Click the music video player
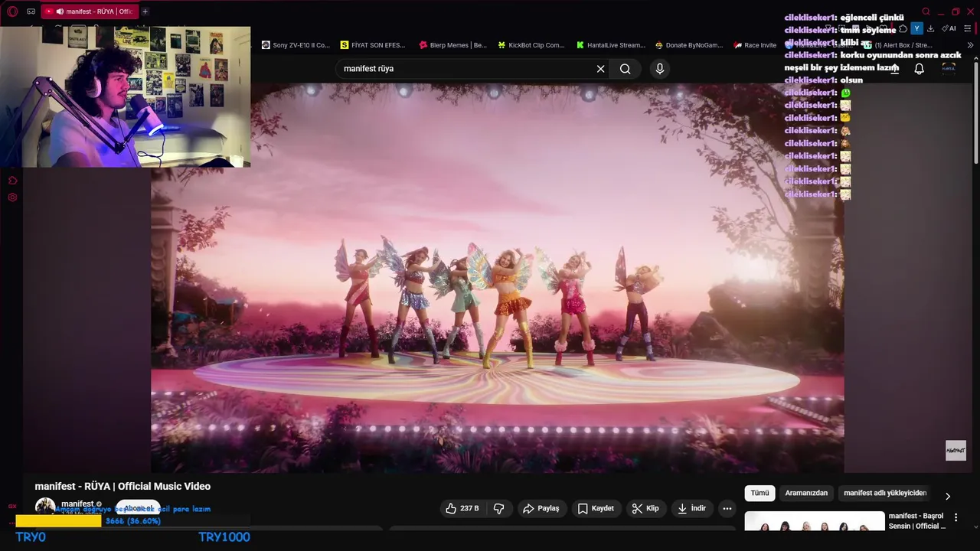This screenshot has width=980, height=551. point(498,278)
